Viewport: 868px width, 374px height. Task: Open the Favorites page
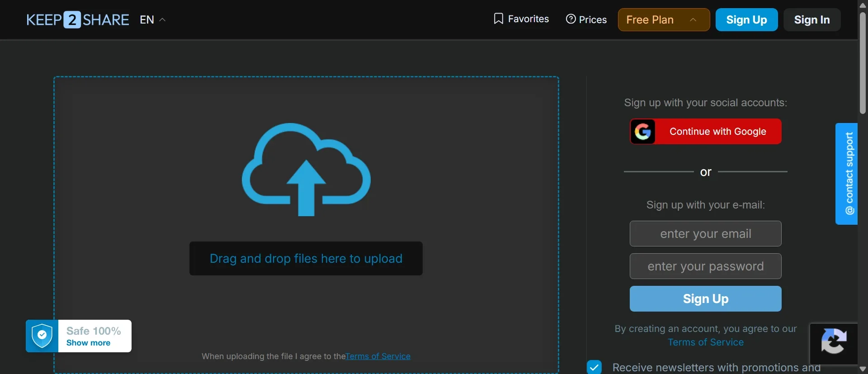[521, 19]
